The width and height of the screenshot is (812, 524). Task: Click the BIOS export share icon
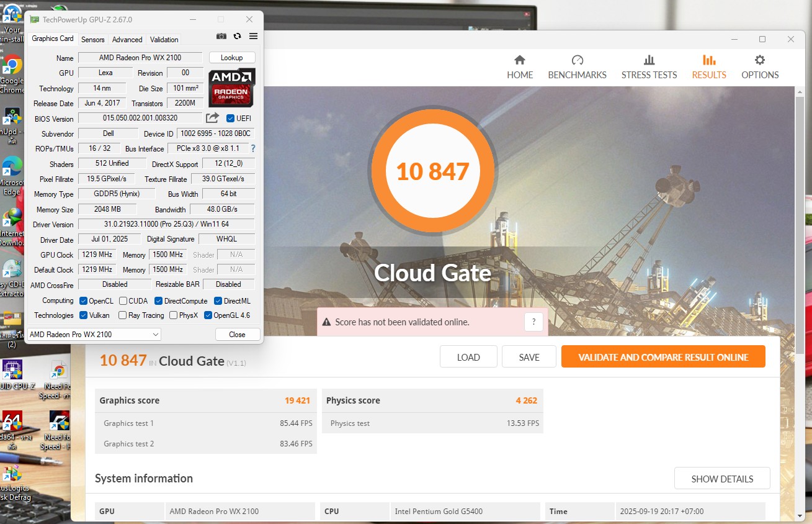(x=212, y=118)
